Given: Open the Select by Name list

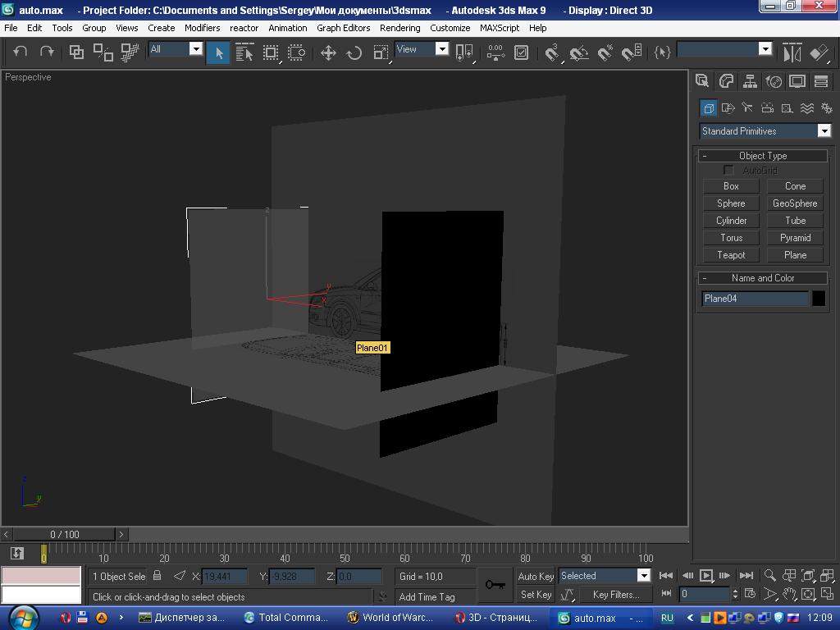Looking at the screenshot, I should click(x=244, y=52).
